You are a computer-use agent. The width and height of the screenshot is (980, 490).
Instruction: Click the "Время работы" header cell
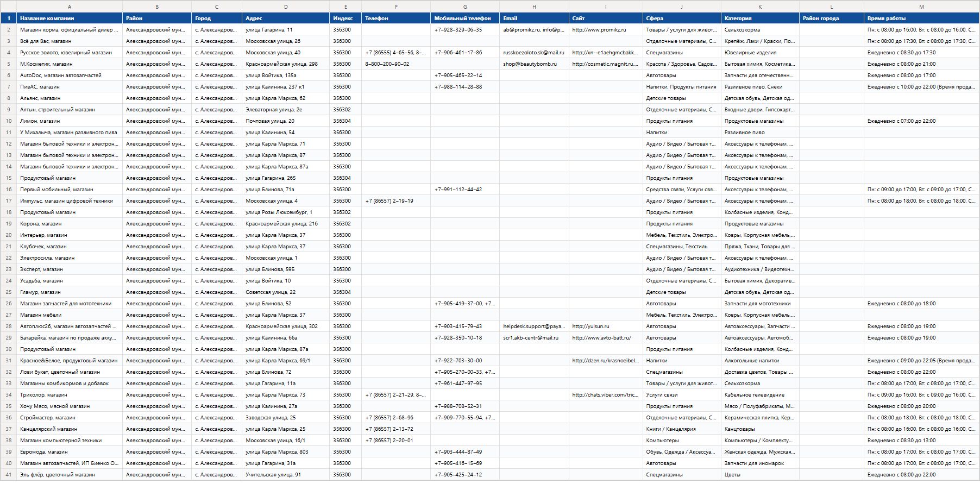(921, 18)
